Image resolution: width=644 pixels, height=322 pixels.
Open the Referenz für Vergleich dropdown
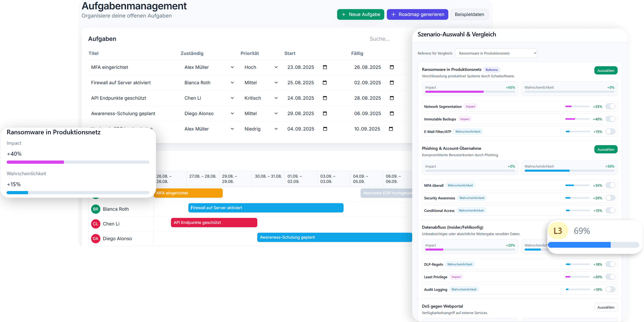[496, 53]
